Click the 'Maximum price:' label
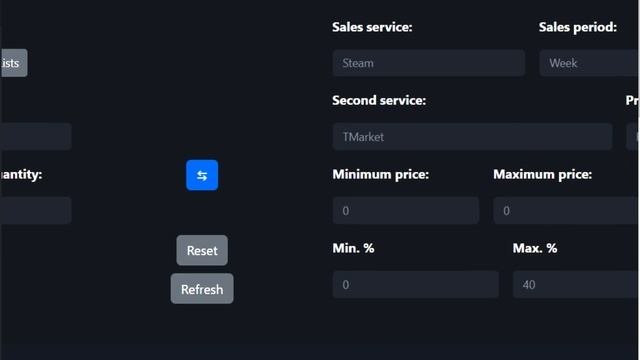 542,175
